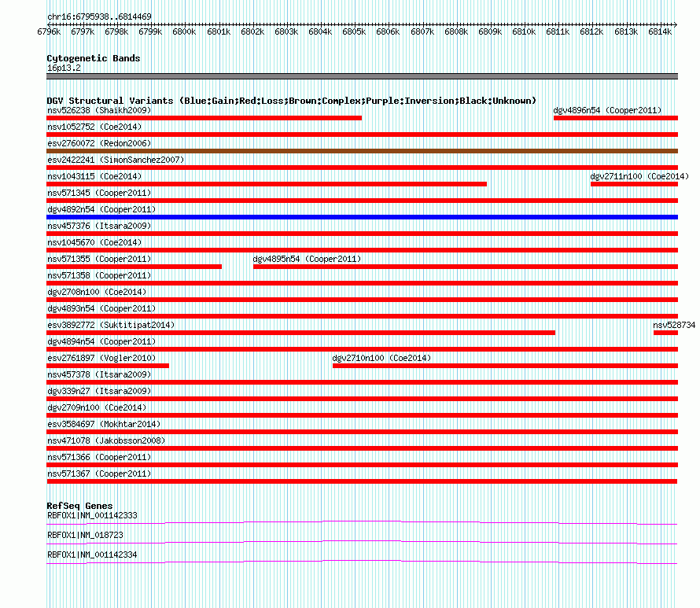Select nsv1045670 (Coe2014) variant label

coord(94,242)
